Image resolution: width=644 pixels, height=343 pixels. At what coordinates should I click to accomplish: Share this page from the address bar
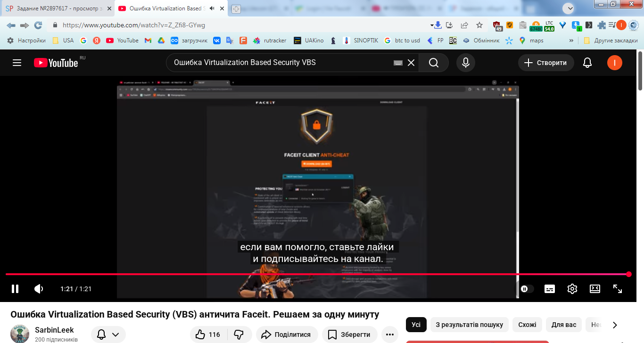(464, 25)
